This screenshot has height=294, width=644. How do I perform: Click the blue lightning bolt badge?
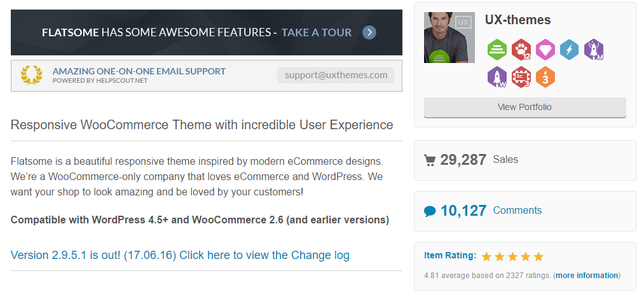pyautogui.click(x=569, y=50)
